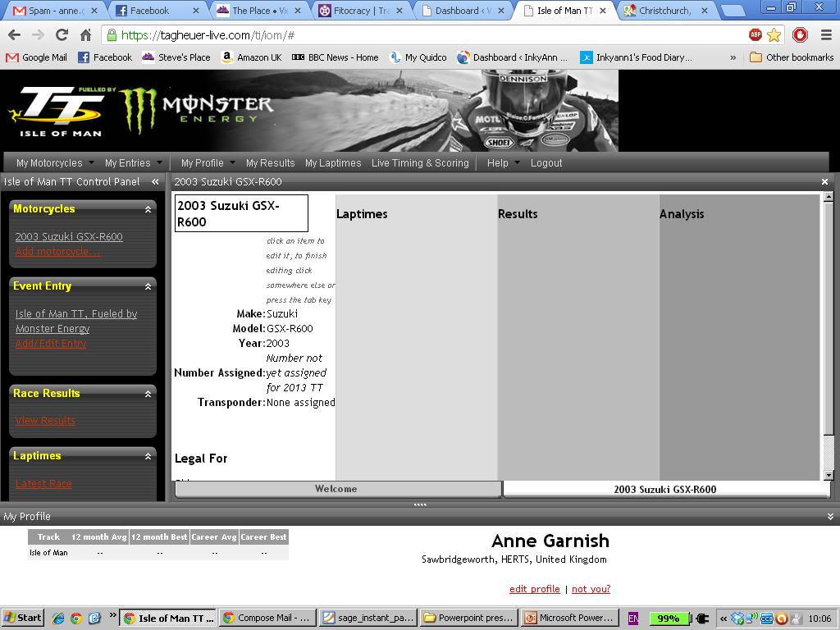Open the My Entries dropdown menu

point(134,163)
